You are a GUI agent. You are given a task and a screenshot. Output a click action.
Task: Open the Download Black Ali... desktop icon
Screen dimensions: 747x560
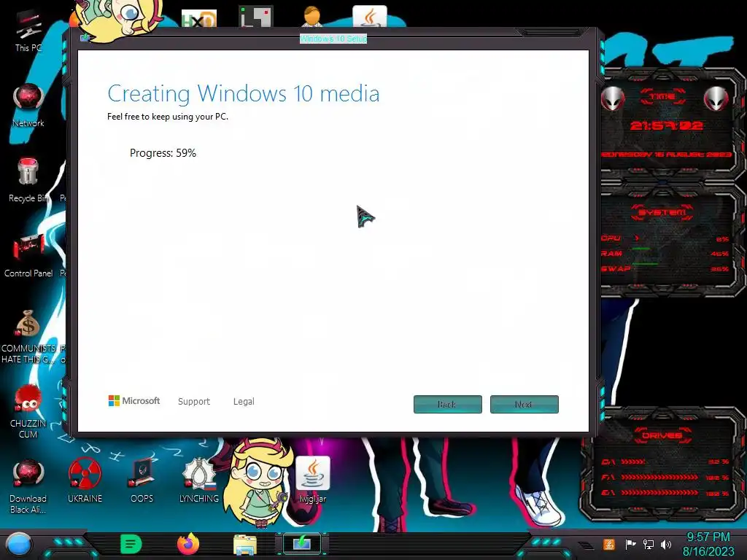28,486
